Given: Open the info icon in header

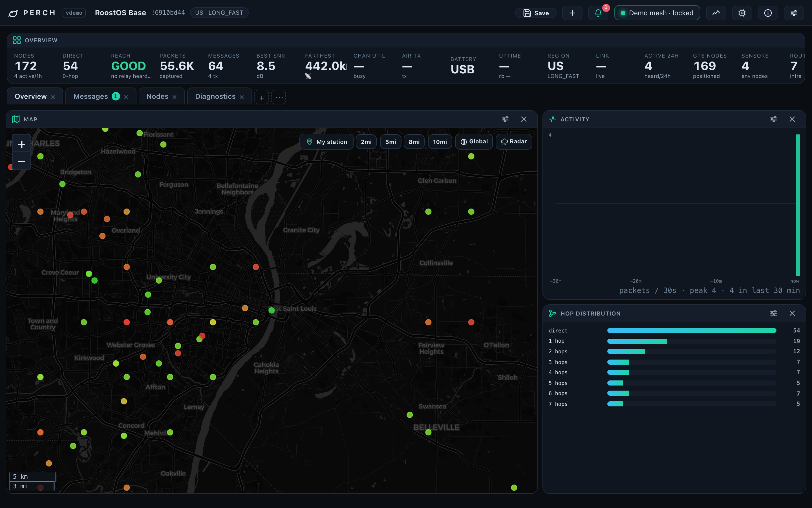Looking at the screenshot, I should [768, 13].
